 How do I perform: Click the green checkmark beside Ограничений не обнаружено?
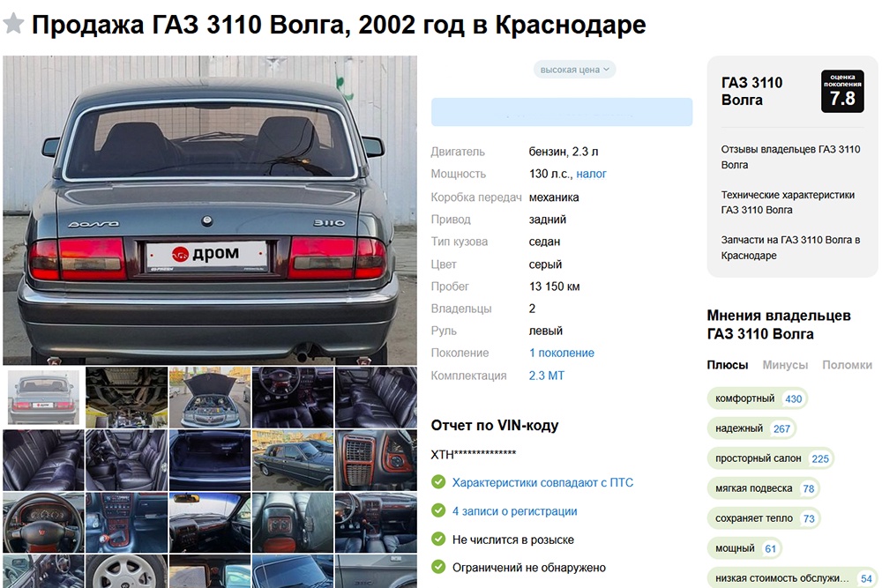pos(438,567)
